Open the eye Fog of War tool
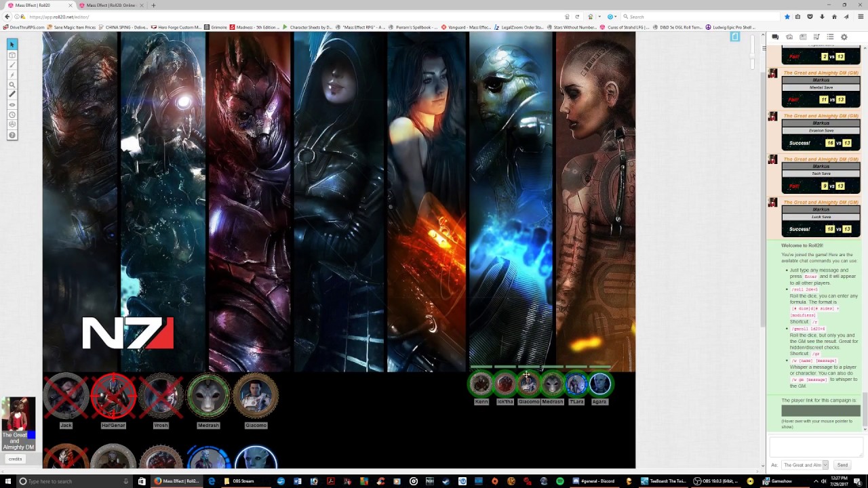 coord(12,105)
